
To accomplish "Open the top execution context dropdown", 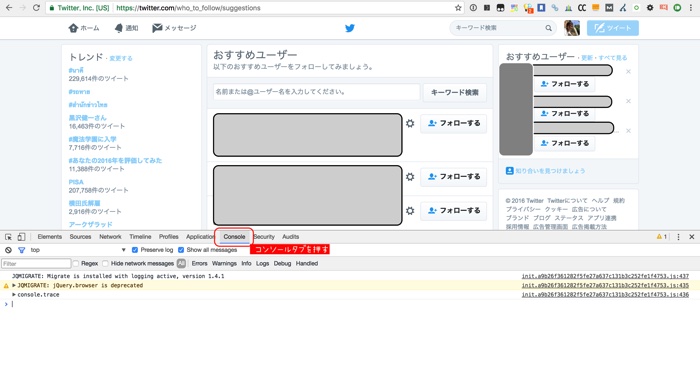I will coord(78,250).
